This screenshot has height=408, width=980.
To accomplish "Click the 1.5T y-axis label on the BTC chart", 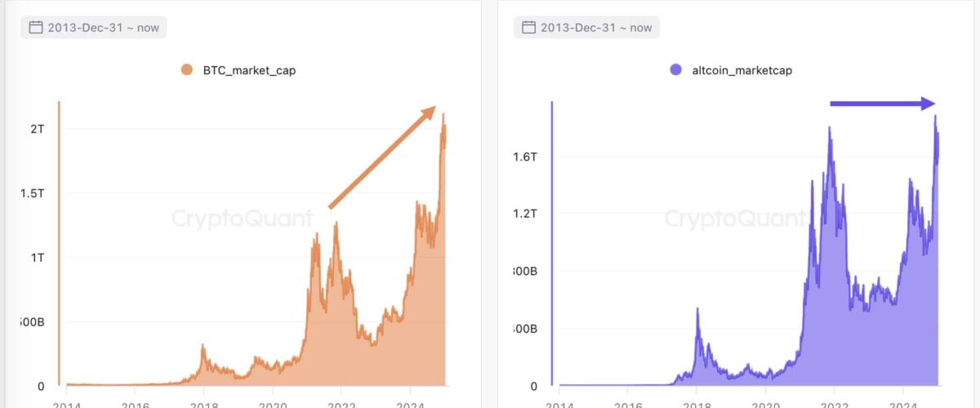I will 33,193.
